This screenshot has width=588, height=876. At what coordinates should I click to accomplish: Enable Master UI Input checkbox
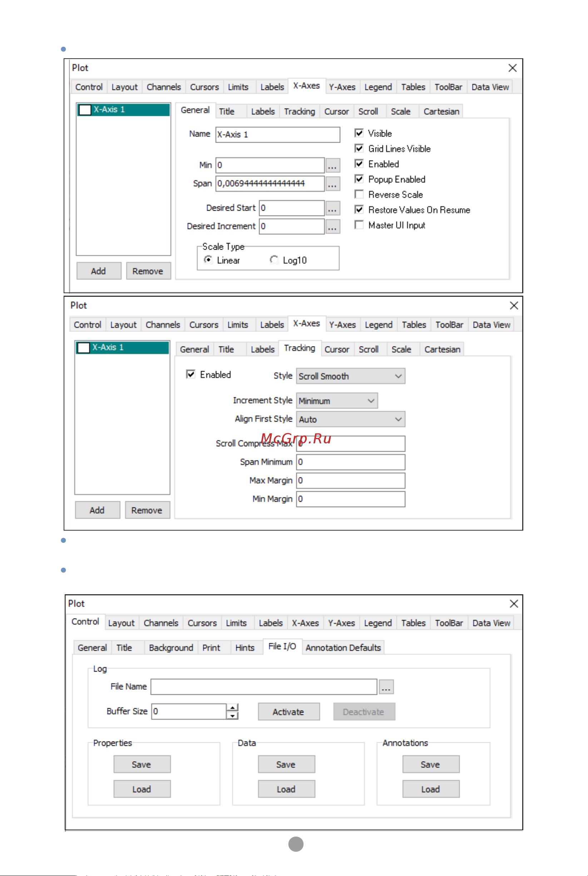click(359, 225)
